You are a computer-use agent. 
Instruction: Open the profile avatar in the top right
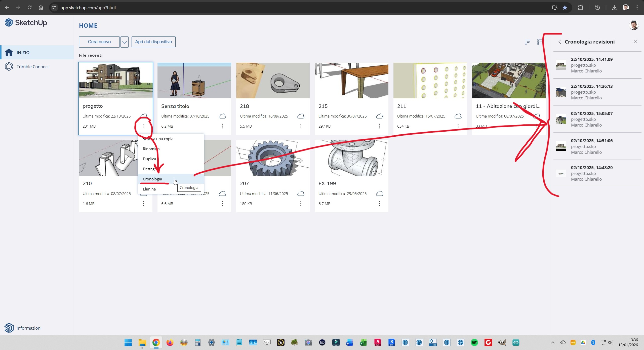[634, 25]
